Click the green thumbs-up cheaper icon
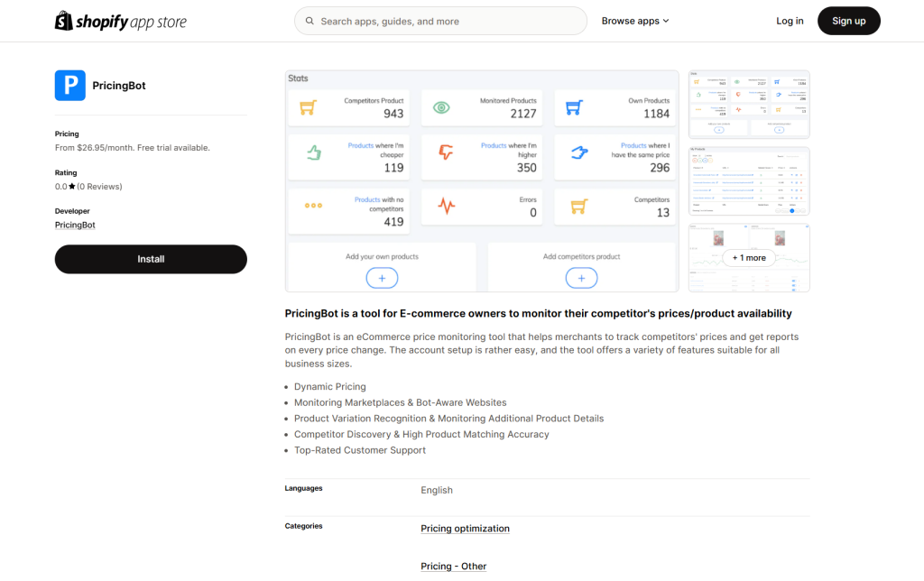 tap(314, 153)
